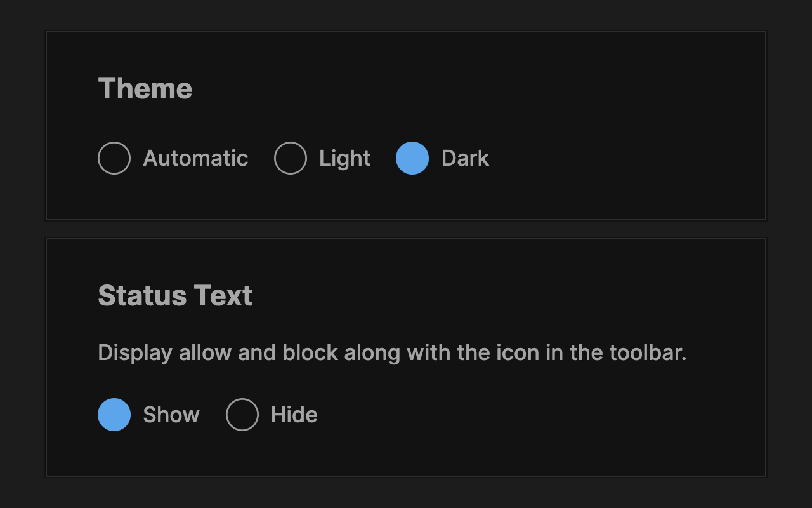The height and width of the screenshot is (508, 812).
Task: Click the 'Automatic' label text
Action: coord(195,158)
